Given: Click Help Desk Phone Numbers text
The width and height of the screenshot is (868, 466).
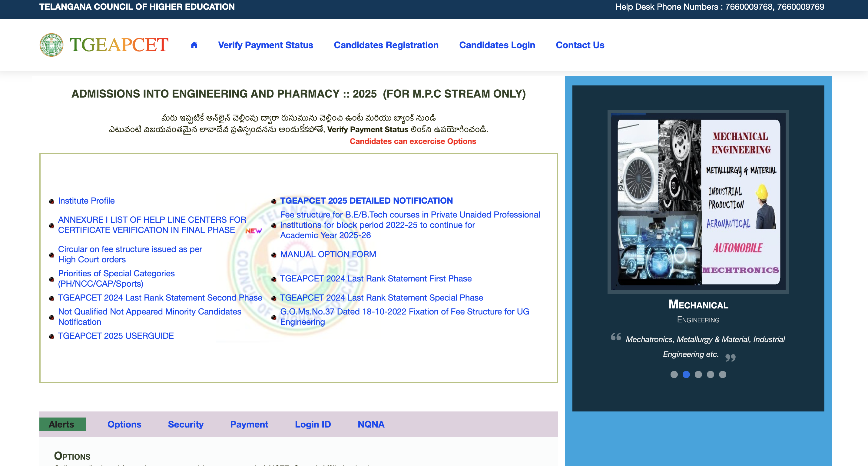Looking at the screenshot, I should pos(719,7).
